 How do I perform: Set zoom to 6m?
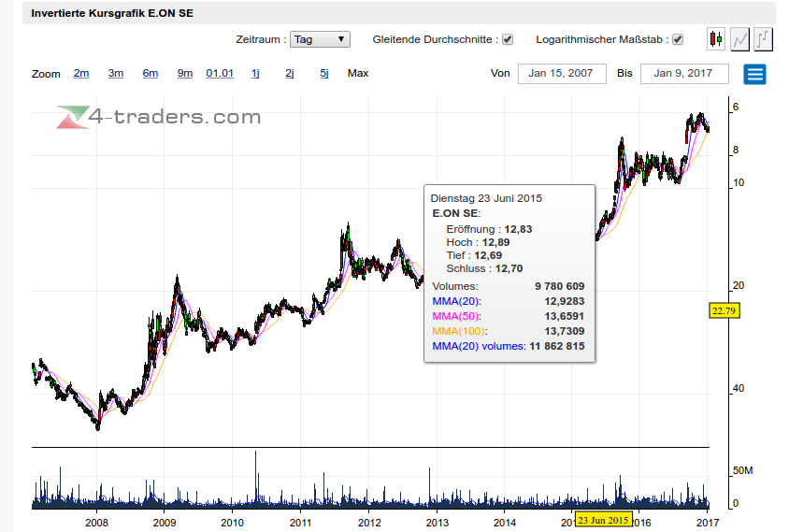(x=150, y=73)
